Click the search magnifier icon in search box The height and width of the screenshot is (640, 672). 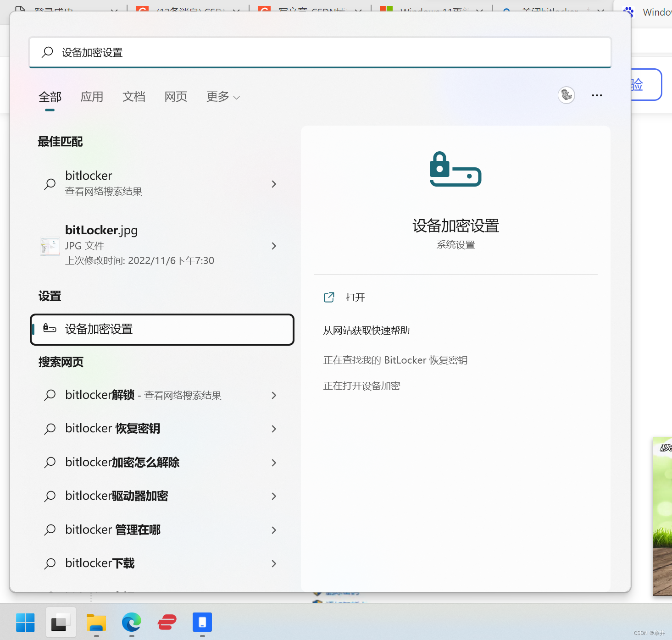(47, 52)
